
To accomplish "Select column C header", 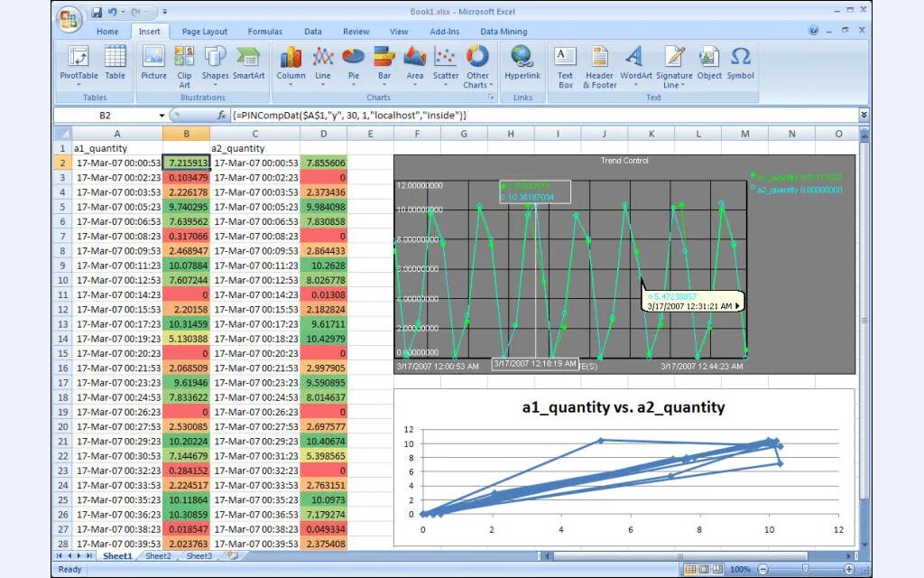I will [254, 134].
